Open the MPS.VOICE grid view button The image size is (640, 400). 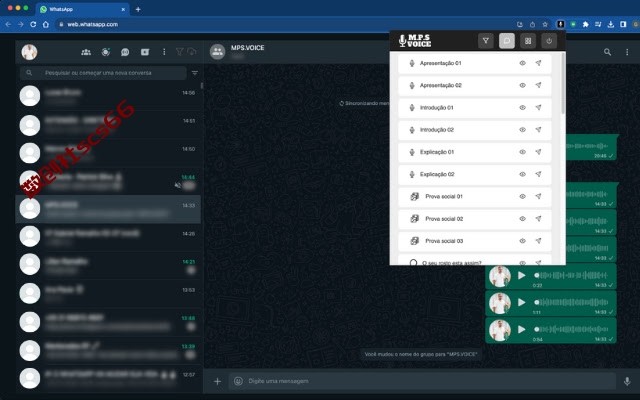[x=528, y=41]
